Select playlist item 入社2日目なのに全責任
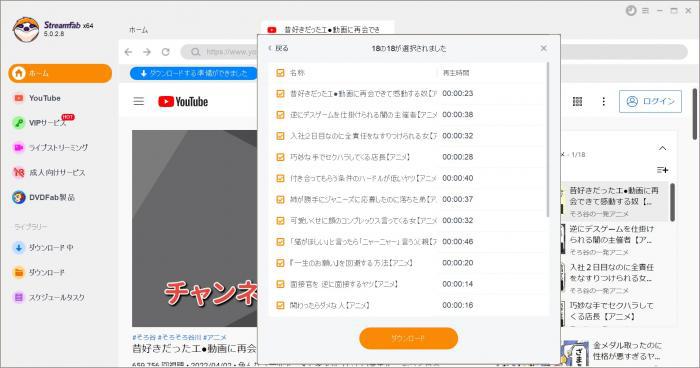Screen dimensions: 700x368 615,278
